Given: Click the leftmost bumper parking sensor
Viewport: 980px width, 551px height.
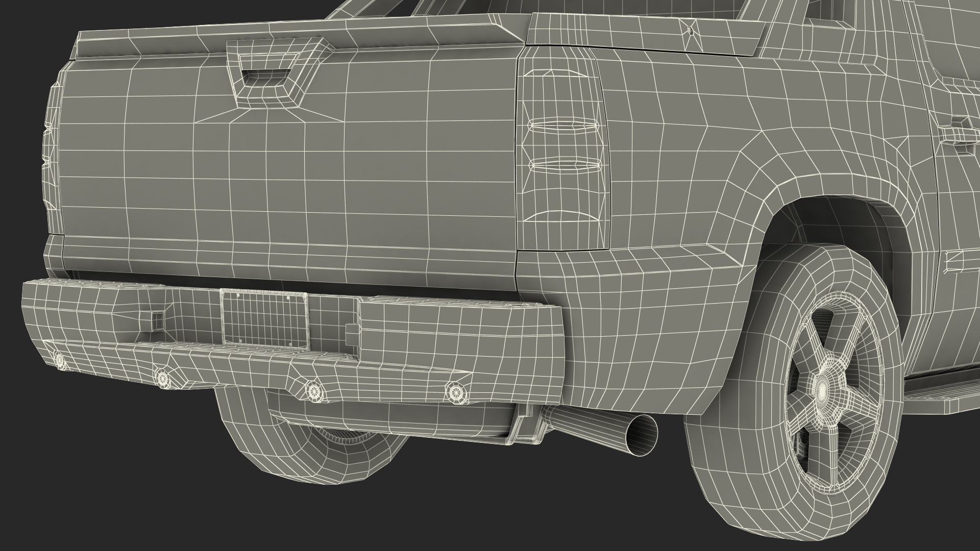Looking at the screenshot, I should (x=60, y=360).
